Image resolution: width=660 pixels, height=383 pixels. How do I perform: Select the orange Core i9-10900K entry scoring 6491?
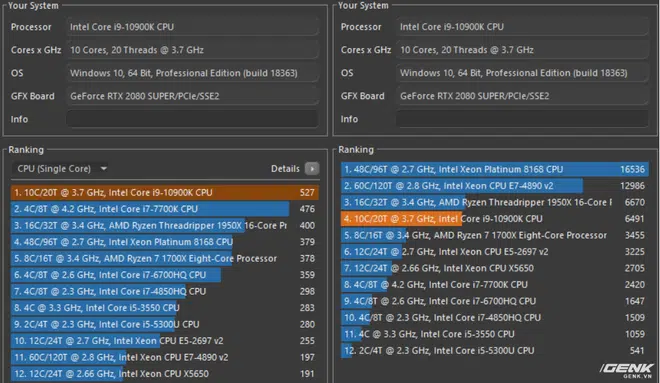pyautogui.click(x=495, y=219)
